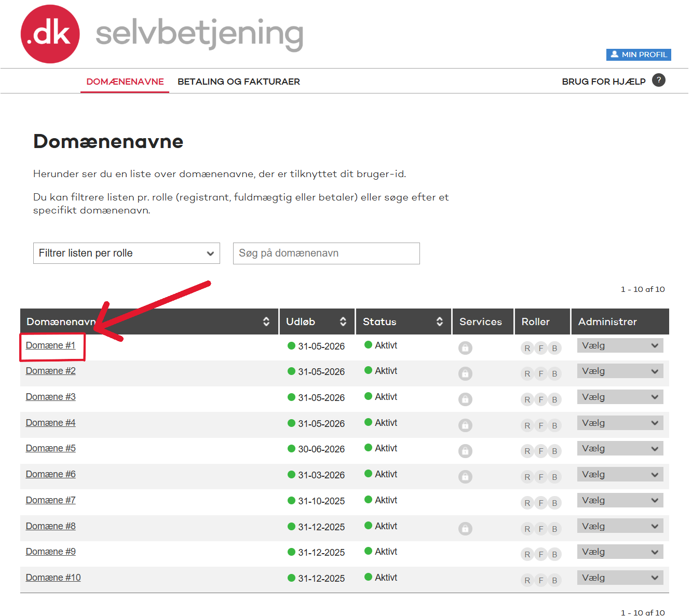Open Vælg dropdown for Domæne #8

click(x=620, y=526)
